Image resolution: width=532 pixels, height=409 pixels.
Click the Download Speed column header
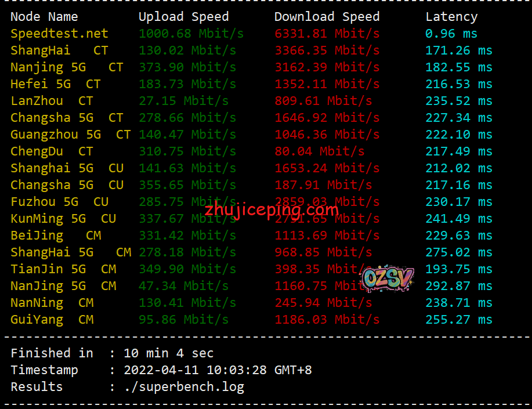coord(327,17)
